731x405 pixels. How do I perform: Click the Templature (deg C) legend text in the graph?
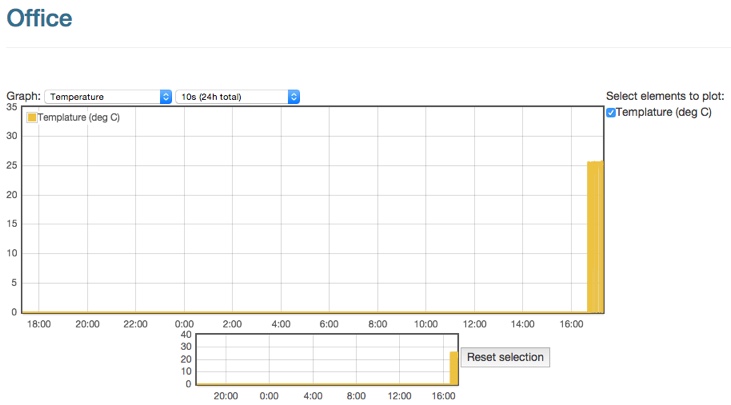(x=79, y=118)
